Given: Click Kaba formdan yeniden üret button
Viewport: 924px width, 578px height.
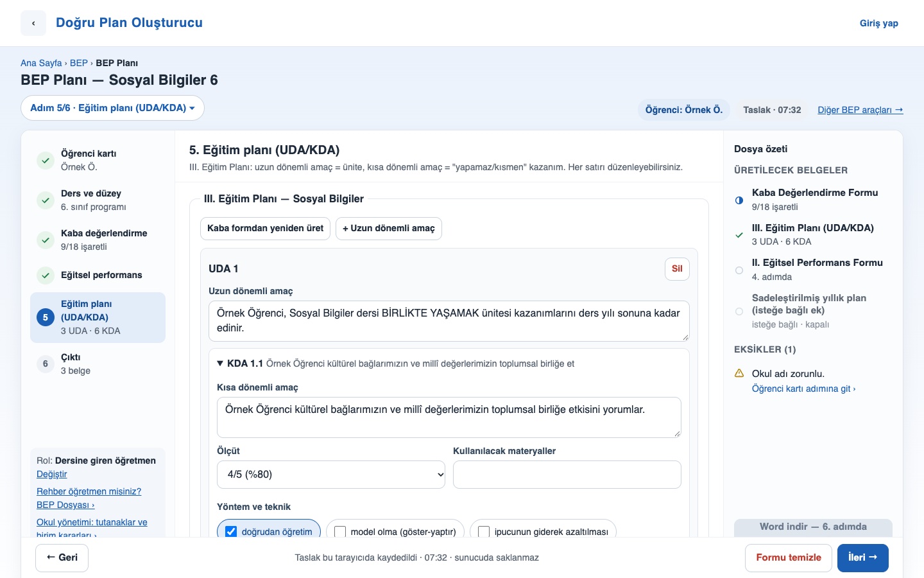Looking at the screenshot, I should (x=266, y=229).
